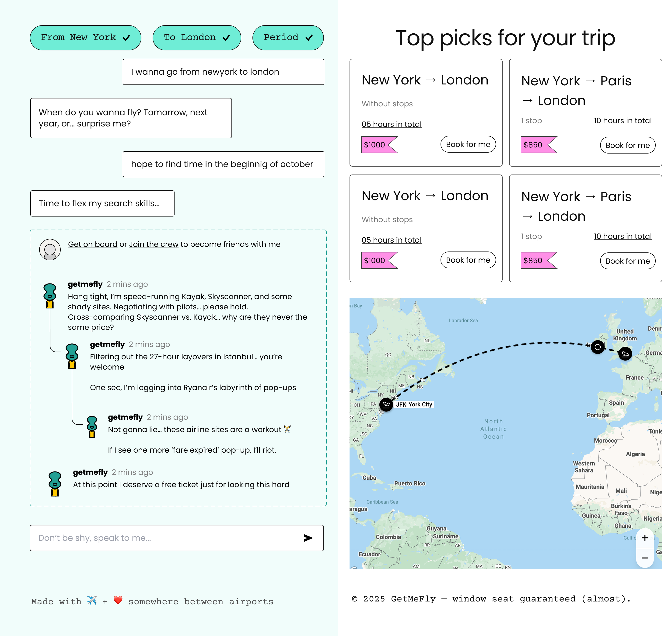
Task: Click the stopover circle marker on map
Action: (x=597, y=347)
